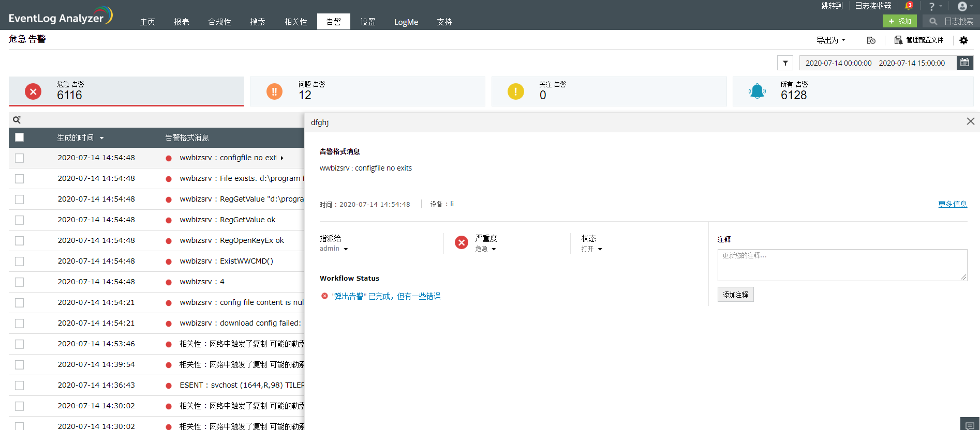Viewport: 980px width, 430px height.
Task: Select checkbox for ESENT svchost alert
Action: [20, 386]
